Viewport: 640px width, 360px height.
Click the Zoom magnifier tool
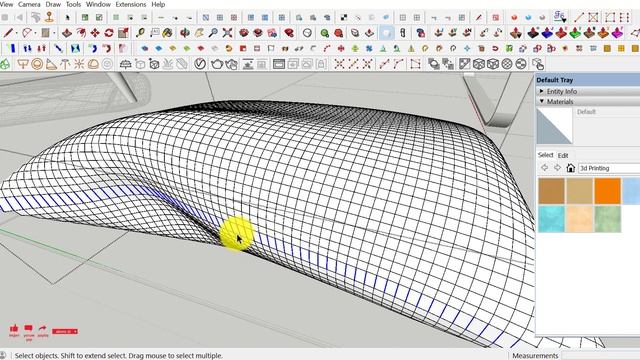(x=213, y=33)
